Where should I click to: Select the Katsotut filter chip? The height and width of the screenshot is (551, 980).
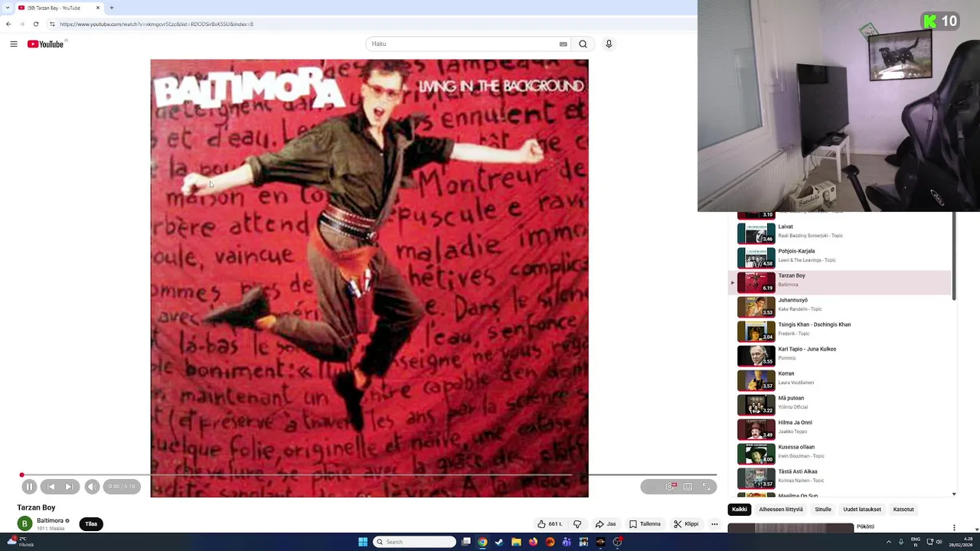(903, 510)
